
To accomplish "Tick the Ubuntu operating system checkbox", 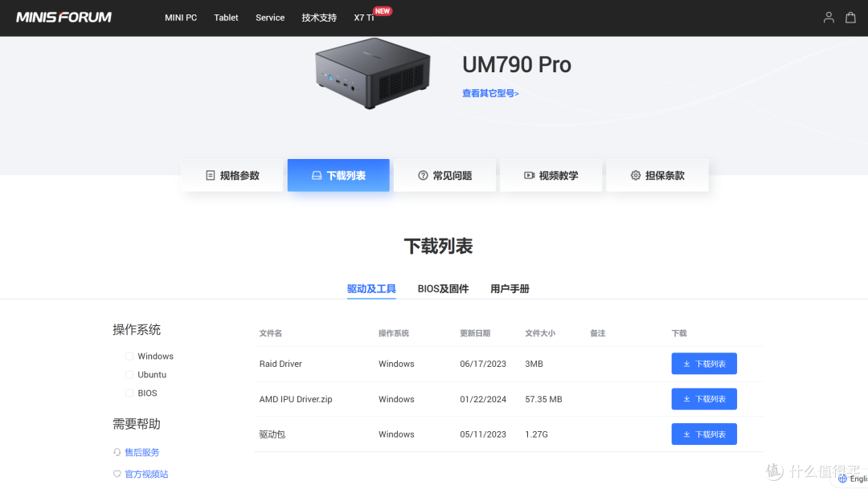I will coord(129,374).
